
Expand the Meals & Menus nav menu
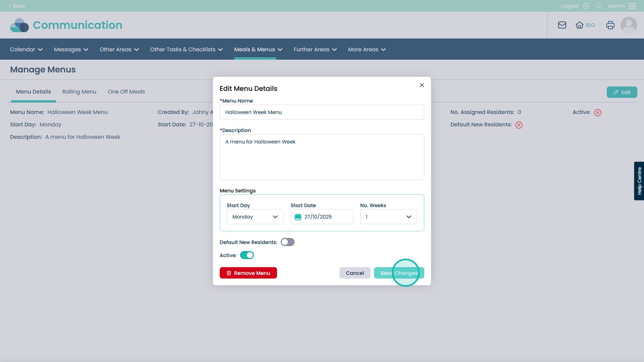[x=258, y=49]
